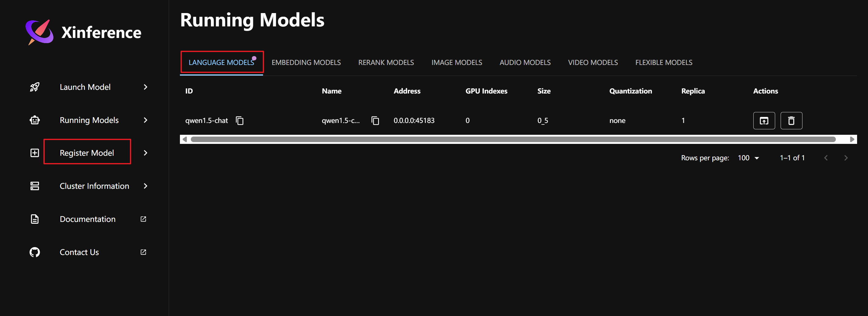Click the Size column header
868x316 pixels.
point(544,91)
